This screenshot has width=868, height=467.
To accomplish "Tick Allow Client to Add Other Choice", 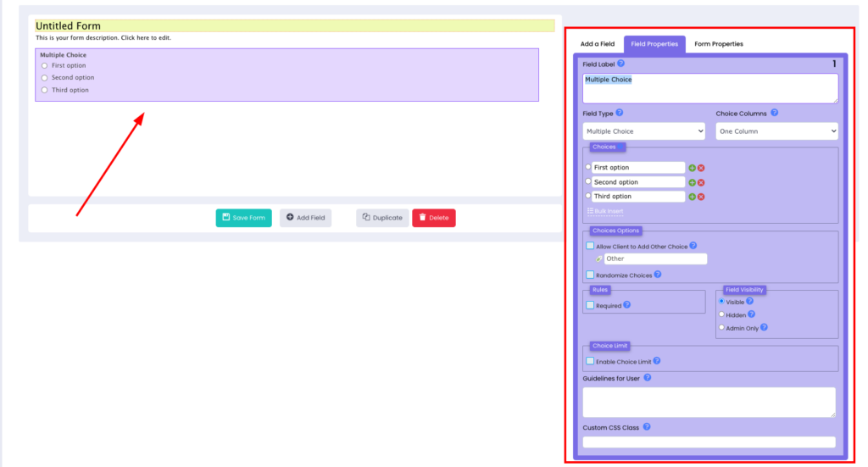I will (590, 246).
